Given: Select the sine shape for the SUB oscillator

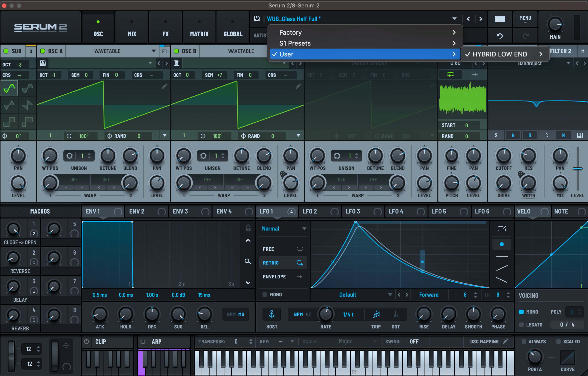Looking at the screenshot, I should [9, 88].
